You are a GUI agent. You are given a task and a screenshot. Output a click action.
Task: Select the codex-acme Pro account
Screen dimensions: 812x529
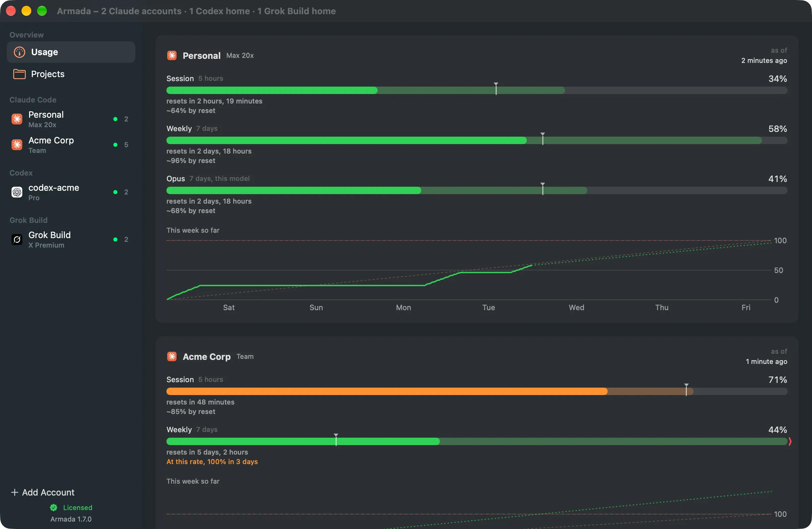click(x=71, y=192)
